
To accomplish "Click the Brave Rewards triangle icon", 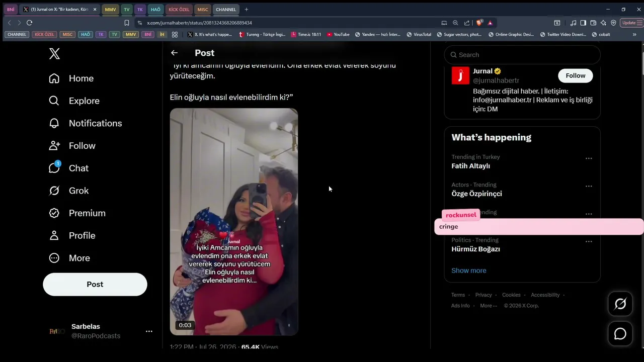I will pyautogui.click(x=490, y=23).
